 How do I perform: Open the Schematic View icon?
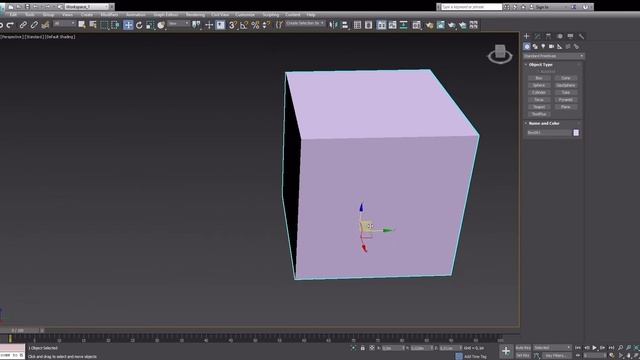pos(404,25)
